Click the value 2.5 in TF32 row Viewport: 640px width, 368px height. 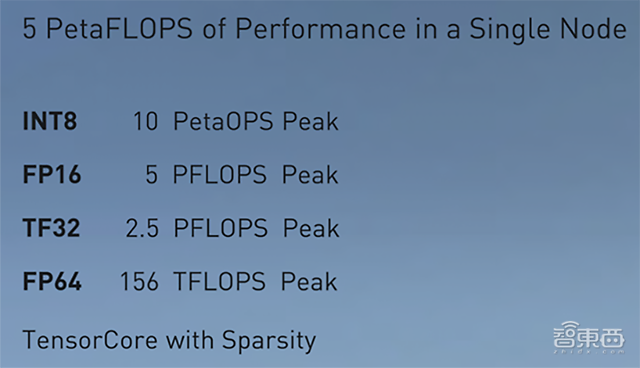pyautogui.click(x=142, y=228)
